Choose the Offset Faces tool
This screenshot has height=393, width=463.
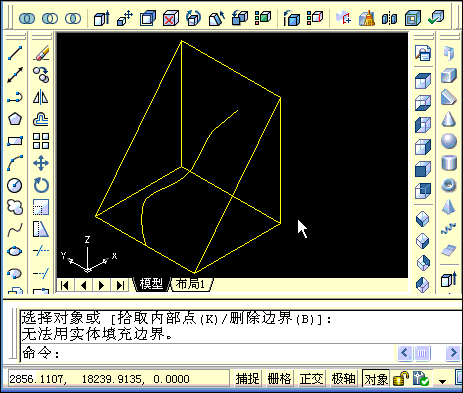pyautogui.click(x=148, y=18)
